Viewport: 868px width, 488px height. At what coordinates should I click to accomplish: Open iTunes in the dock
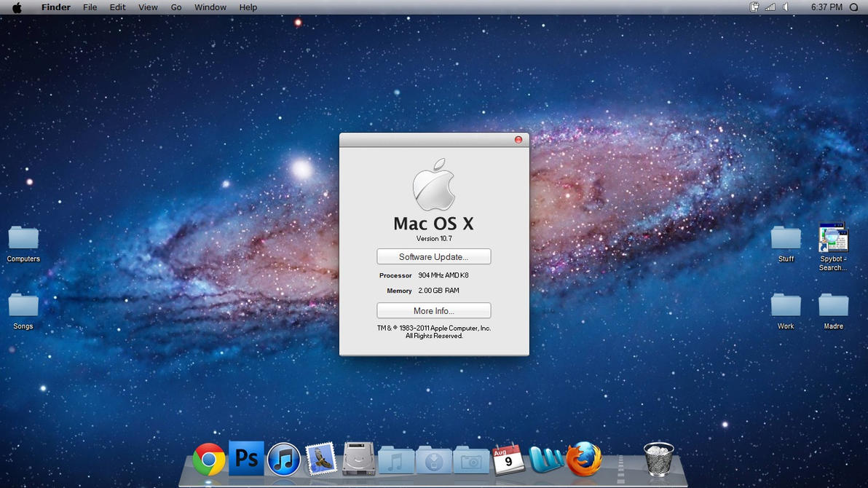coord(284,460)
